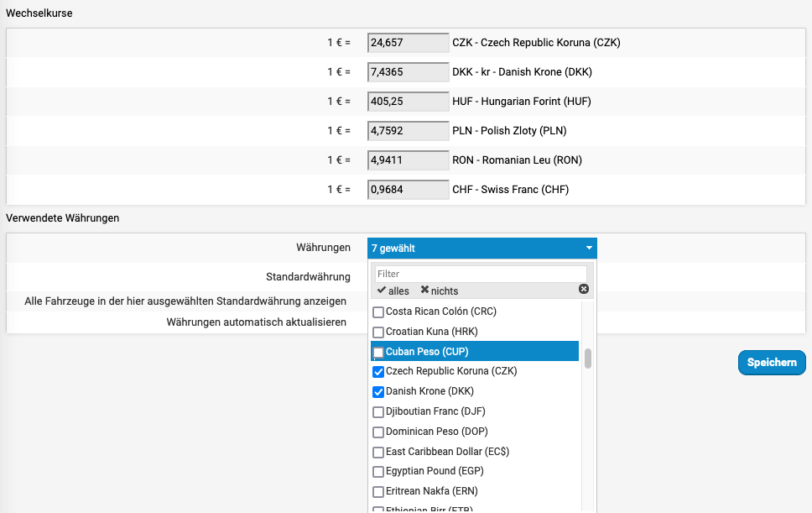Check Dominican Peso (DOP) currency
The height and width of the screenshot is (513, 812).
[x=379, y=432]
